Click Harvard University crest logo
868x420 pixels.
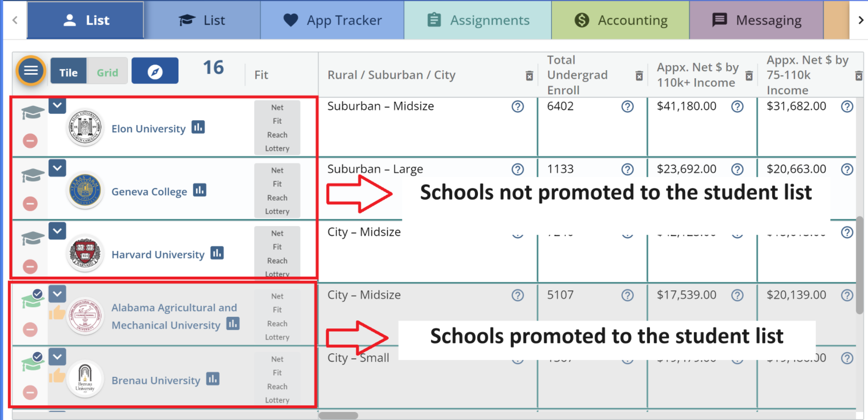pyautogui.click(x=85, y=254)
